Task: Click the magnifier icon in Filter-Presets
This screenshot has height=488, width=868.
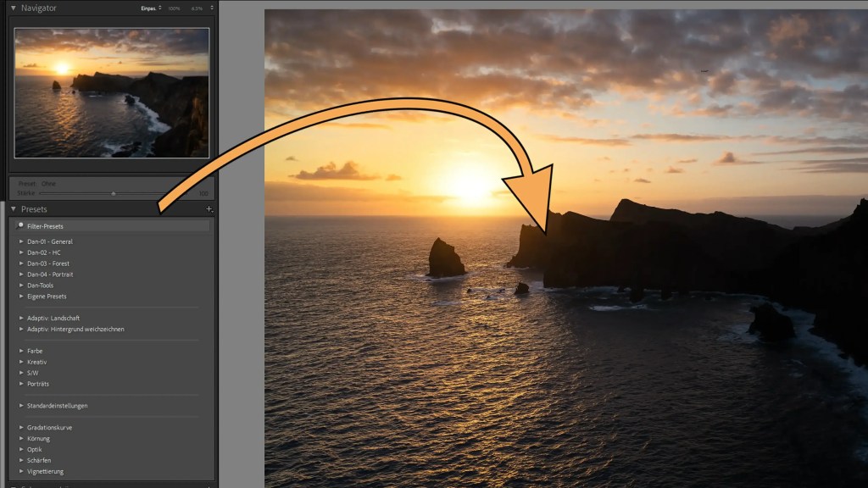Action: coord(19,225)
